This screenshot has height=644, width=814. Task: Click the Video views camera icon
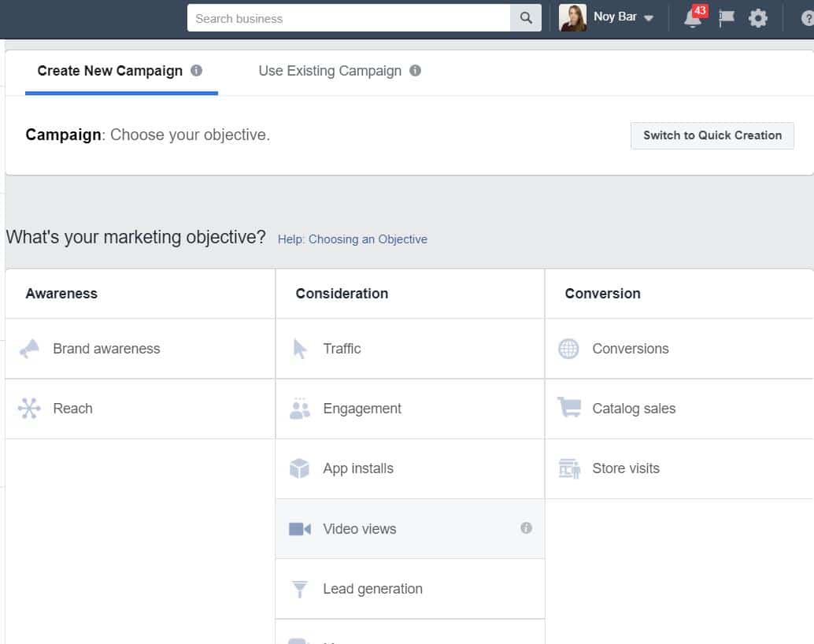point(299,529)
